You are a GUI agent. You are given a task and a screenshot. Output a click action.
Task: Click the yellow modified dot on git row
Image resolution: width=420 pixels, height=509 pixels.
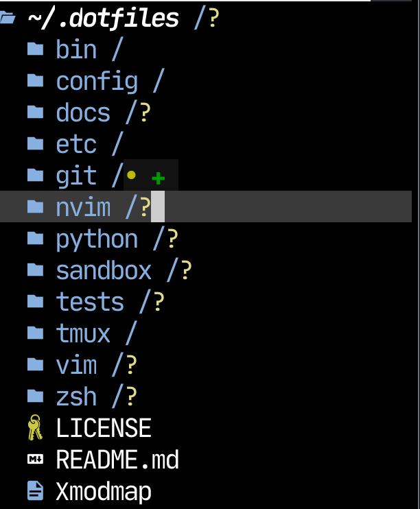click(x=131, y=176)
